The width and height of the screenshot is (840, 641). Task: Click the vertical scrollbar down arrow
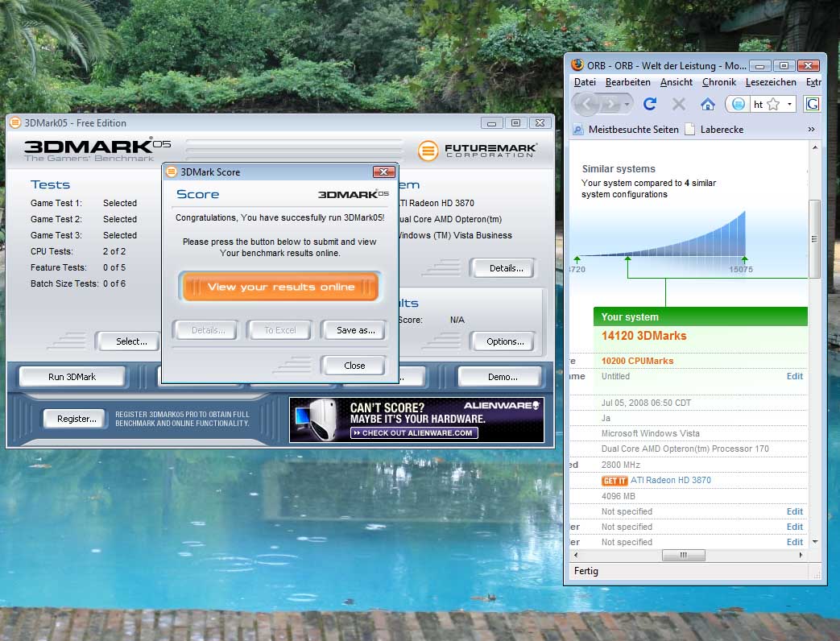[815, 542]
